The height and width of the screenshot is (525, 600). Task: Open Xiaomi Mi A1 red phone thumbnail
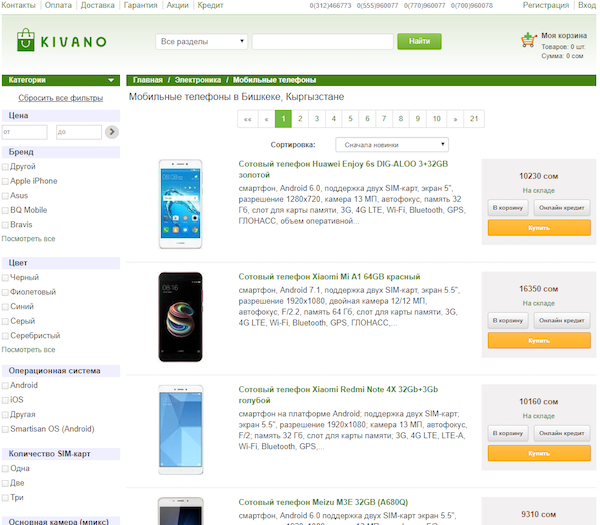tap(180, 317)
